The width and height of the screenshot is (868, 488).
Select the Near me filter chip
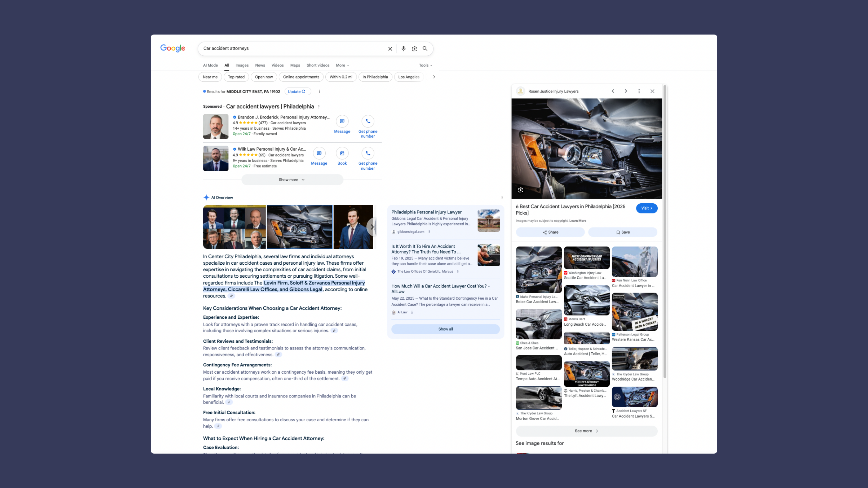(210, 77)
